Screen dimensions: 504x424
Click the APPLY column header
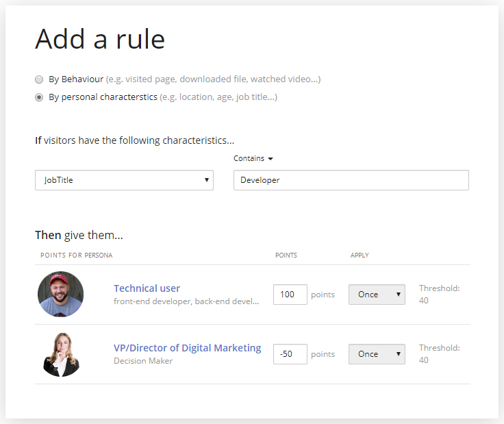coord(360,255)
